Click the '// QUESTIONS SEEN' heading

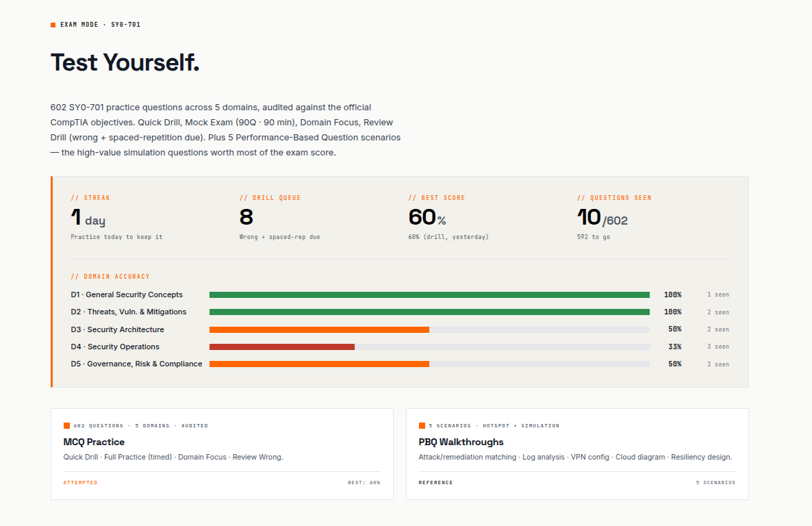click(x=614, y=198)
